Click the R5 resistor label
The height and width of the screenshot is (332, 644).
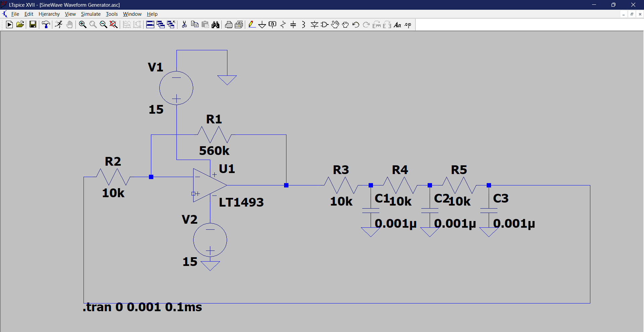point(459,170)
